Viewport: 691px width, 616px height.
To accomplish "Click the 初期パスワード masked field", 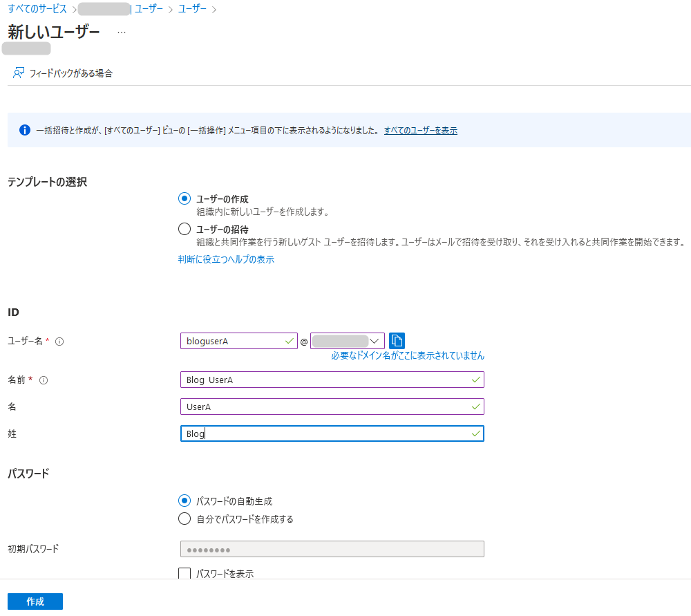I will click(x=332, y=549).
